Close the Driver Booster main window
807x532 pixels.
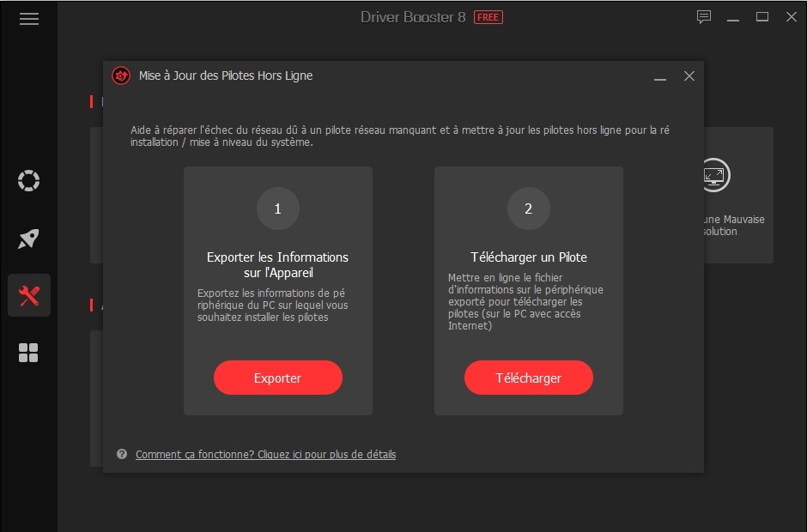click(792, 17)
